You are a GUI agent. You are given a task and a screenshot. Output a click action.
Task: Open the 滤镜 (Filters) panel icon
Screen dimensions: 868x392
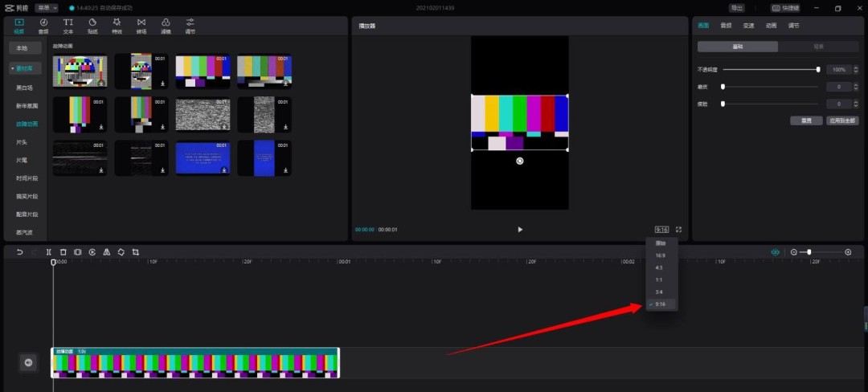(x=166, y=25)
